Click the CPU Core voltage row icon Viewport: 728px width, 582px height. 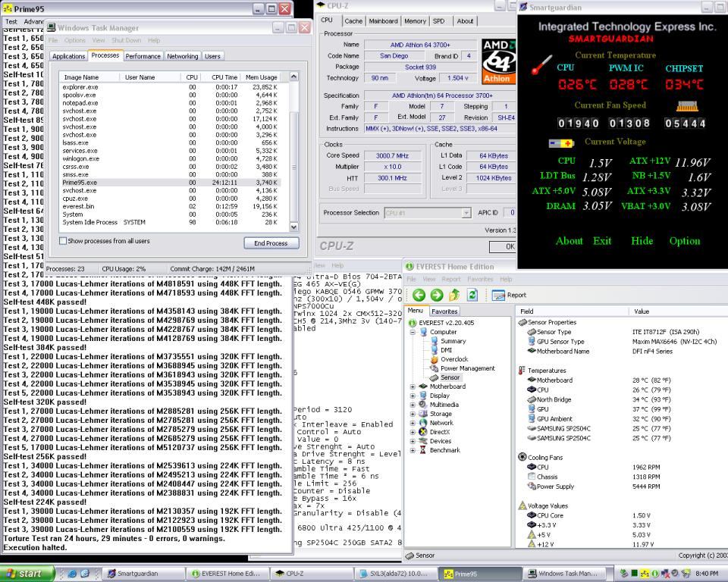[x=532, y=515]
